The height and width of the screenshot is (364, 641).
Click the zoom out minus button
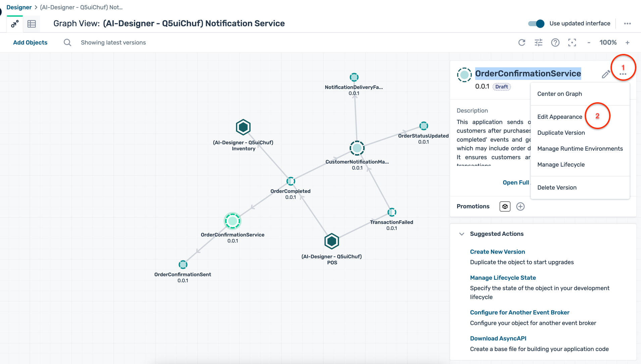(589, 43)
